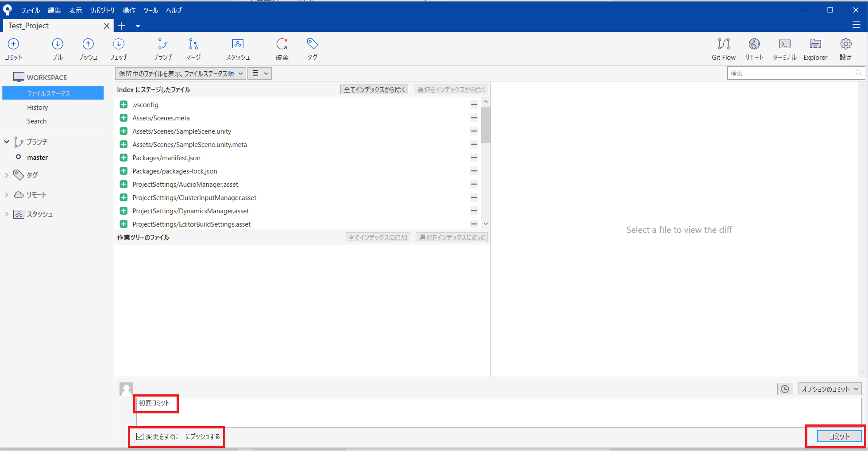The width and height of the screenshot is (868, 451).
Task: Open the hamburger menu at top right
Action: pos(856,25)
